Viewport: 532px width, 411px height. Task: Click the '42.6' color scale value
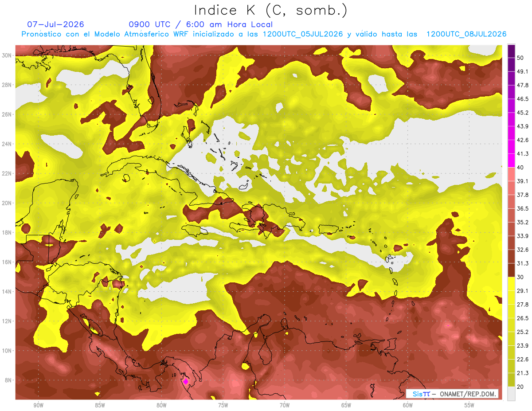[x=523, y=140]
